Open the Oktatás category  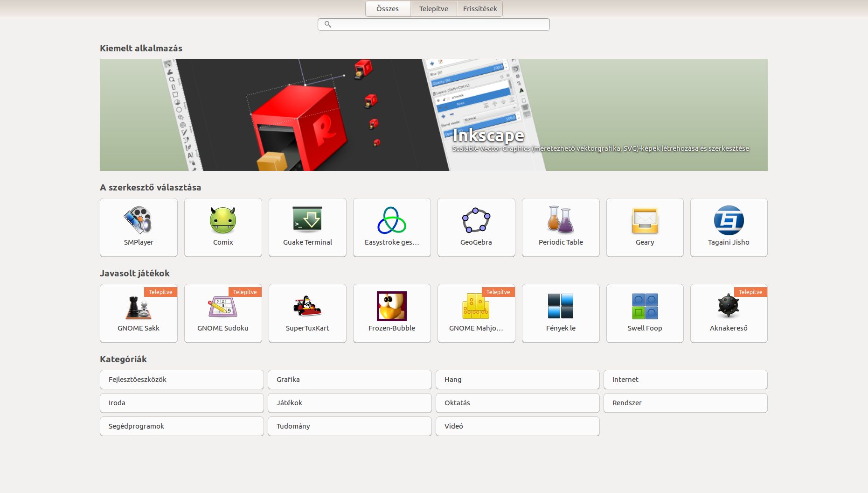click(518, 403)
